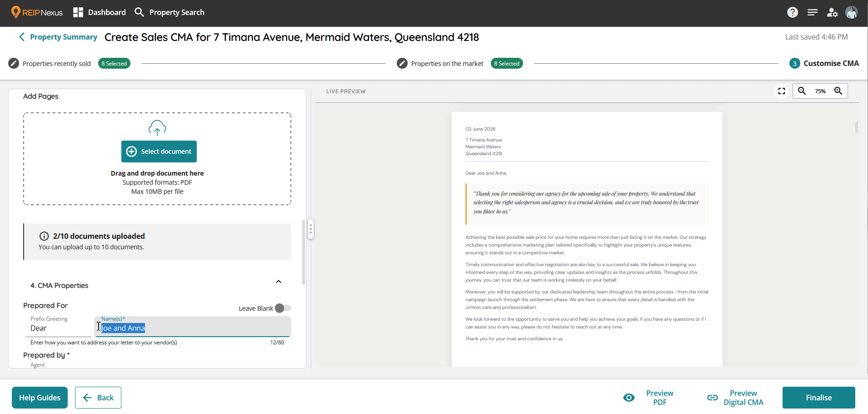Click the Last saved 4:46 PM text
This screenshot has width=868, height=414.
[817, 37]
